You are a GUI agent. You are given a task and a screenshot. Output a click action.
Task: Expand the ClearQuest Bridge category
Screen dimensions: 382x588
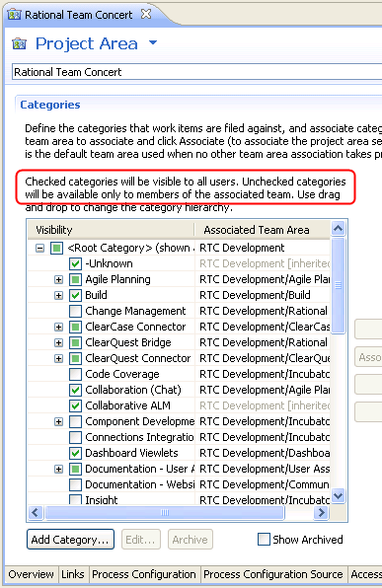(59, 342)
